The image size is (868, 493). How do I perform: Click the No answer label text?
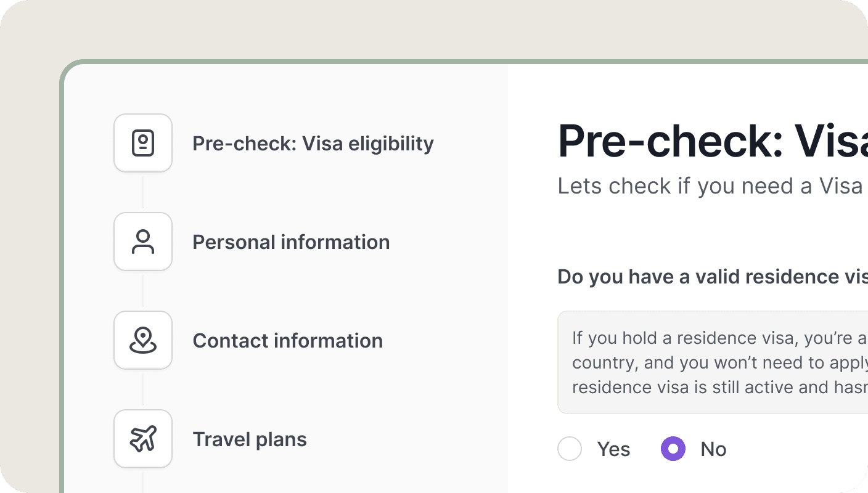713,449
